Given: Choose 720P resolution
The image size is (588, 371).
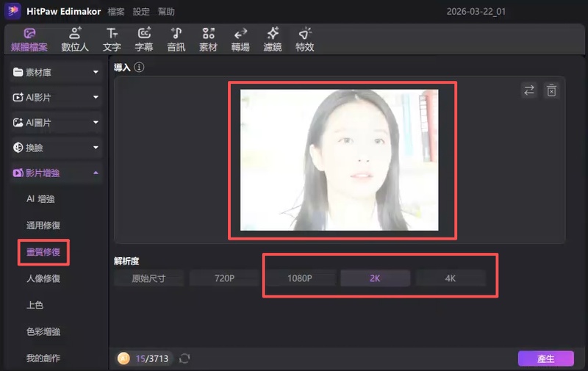Looking at the screenshot, I should tap(224, 278).
